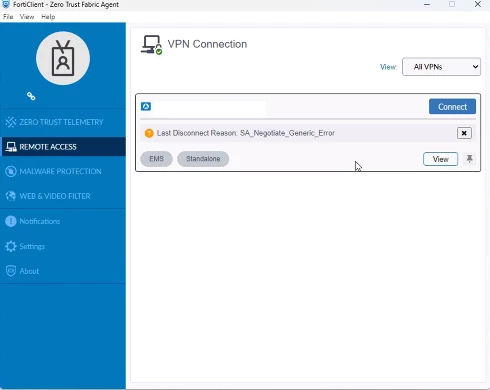The height and width of the screenshot is (390, 490).
Task: Click the Zero Trust Telemetry sidebar icon
Action: click(x=11, y=122)
